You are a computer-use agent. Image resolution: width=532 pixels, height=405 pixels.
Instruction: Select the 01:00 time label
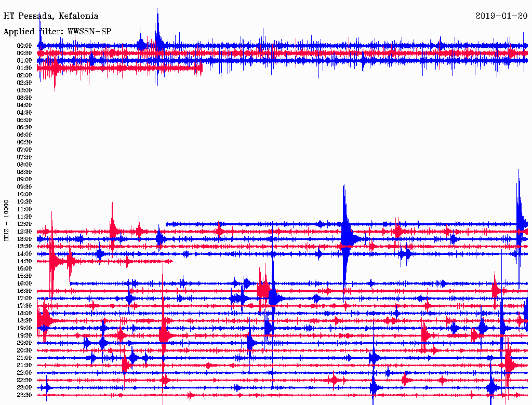[24, 60]
